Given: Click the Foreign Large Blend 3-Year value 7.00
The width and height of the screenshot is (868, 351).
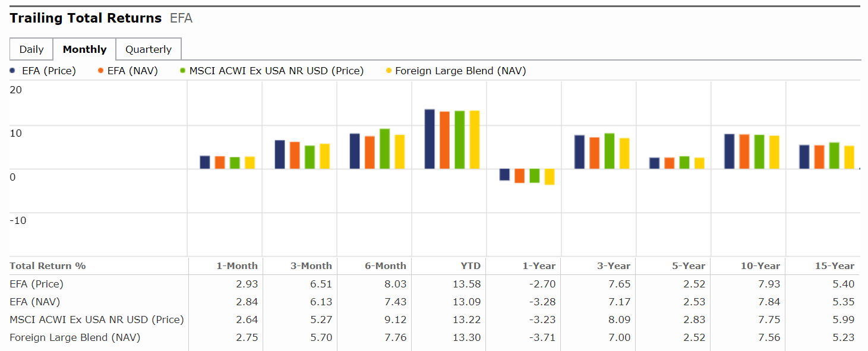Looking at the screenshot, I should click(x=620, y=337).
